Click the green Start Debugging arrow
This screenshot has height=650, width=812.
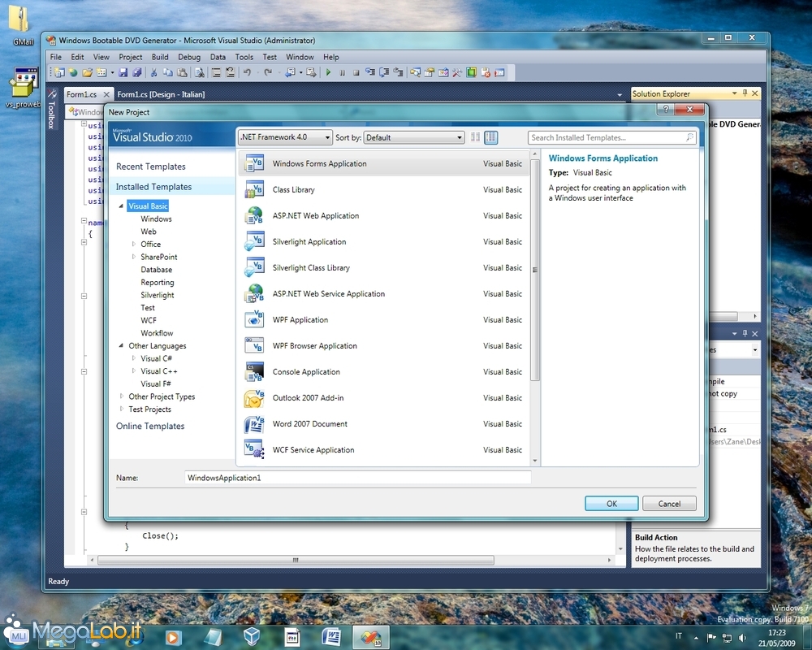pyautogui.click(x=328, y=72)
